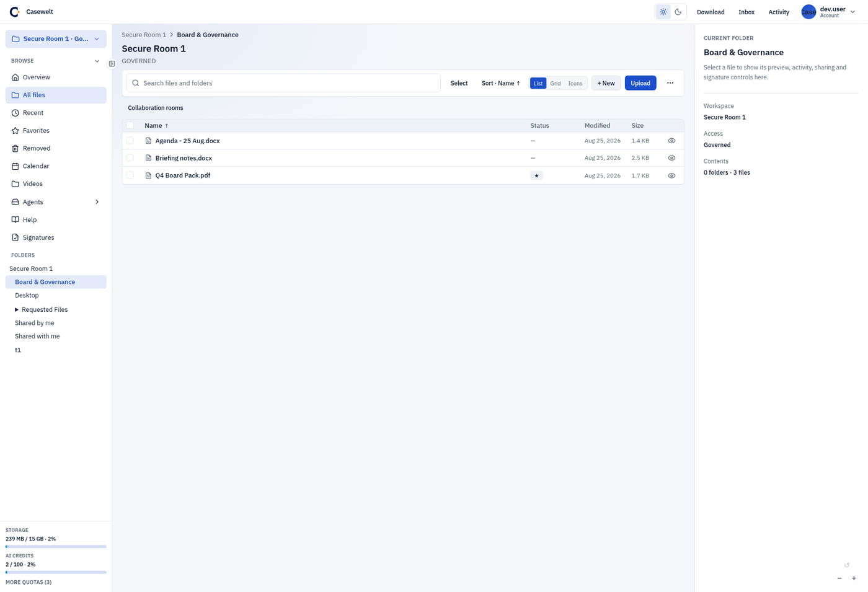Click the file icon beside Agenda - 25 Aug.docx
The height and width of the screenshot is (592, 868).
148,141
